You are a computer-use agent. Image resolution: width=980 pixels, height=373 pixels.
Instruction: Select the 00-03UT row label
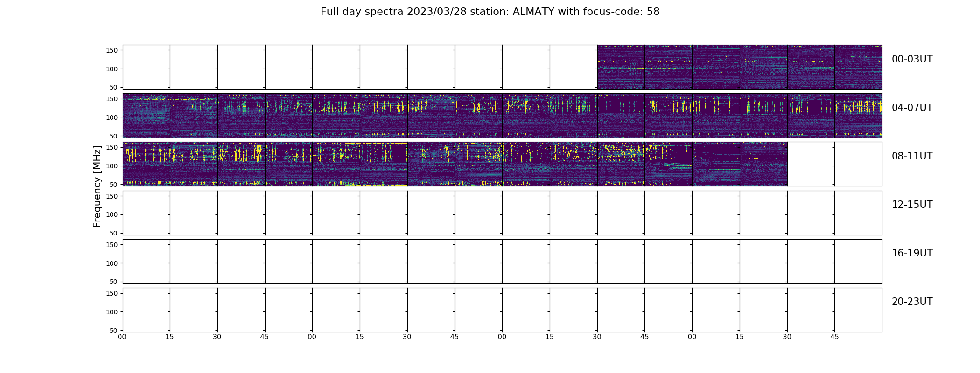click(912, 59)
